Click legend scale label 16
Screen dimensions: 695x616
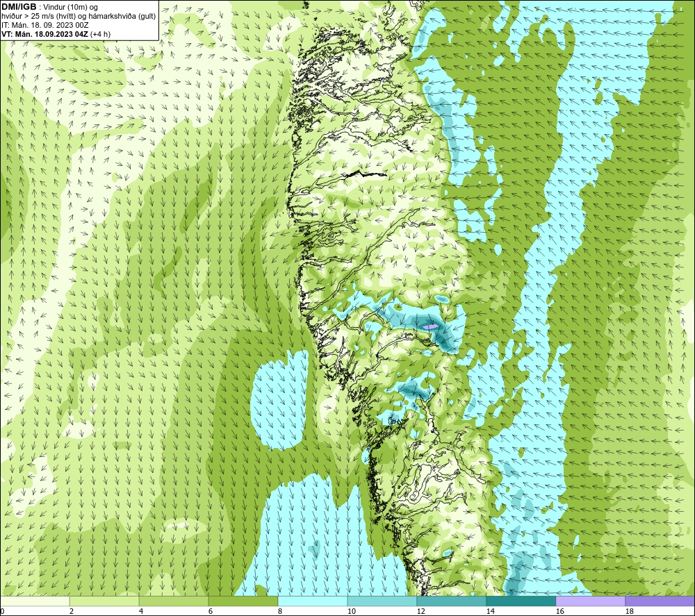point(559,612)
